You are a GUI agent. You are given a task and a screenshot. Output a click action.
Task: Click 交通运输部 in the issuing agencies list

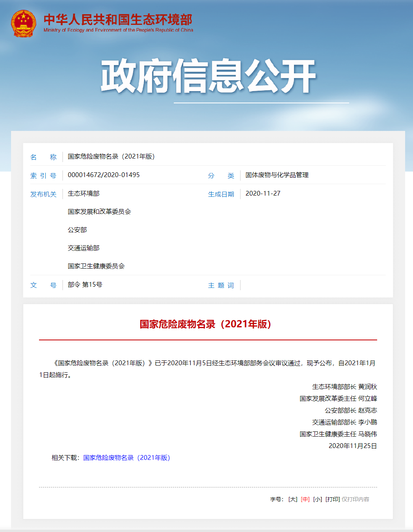84,248
